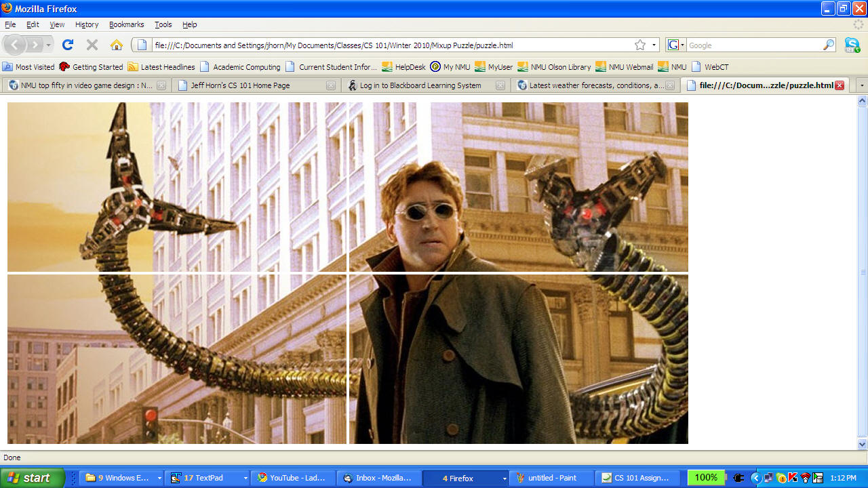Open the Help menu
This screenshot has height=488, width=868.
click(x=190, y=24)
